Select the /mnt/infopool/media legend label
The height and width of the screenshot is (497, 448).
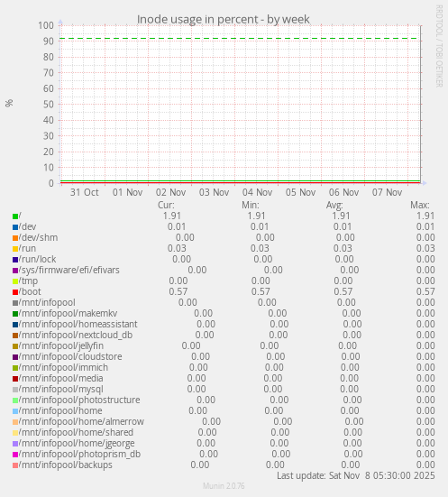tap(60, 378)
